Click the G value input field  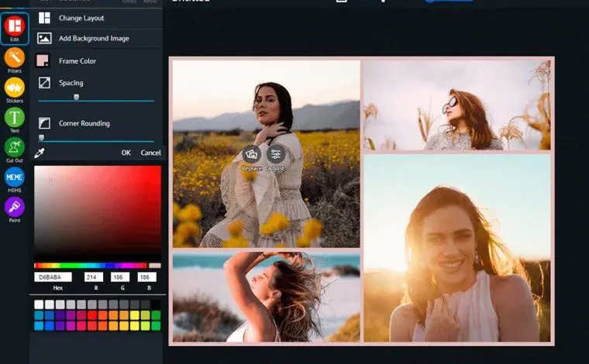click(x=120, y=277)
